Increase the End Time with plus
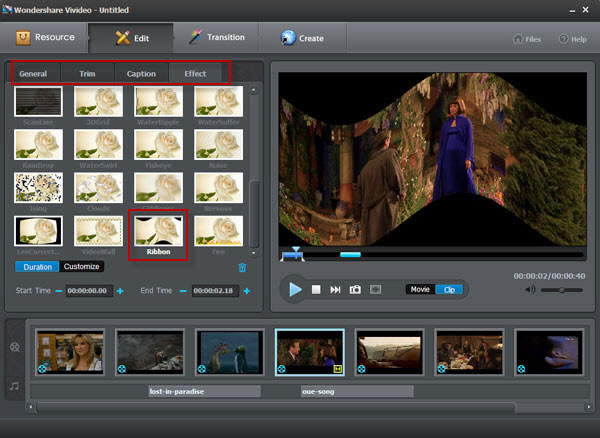This screenshot has width=600, height=438. 246,291
